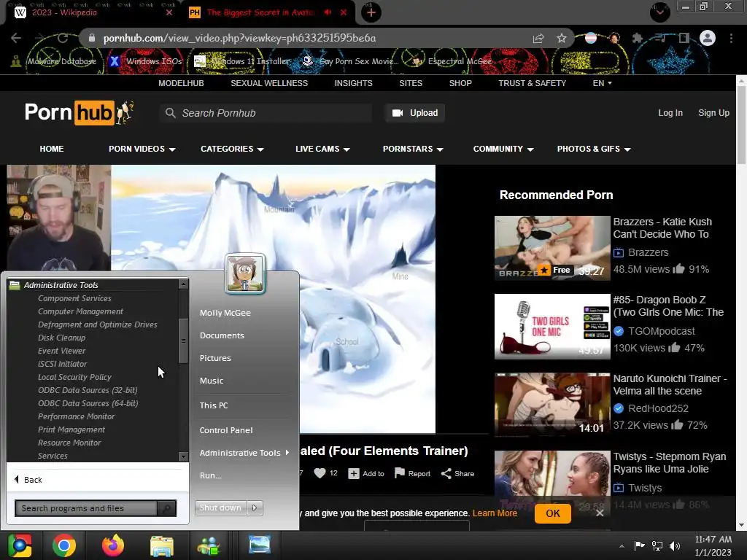Open a new browser tab
The height and width of the screenshot is (560, 747).
(371, 12)
